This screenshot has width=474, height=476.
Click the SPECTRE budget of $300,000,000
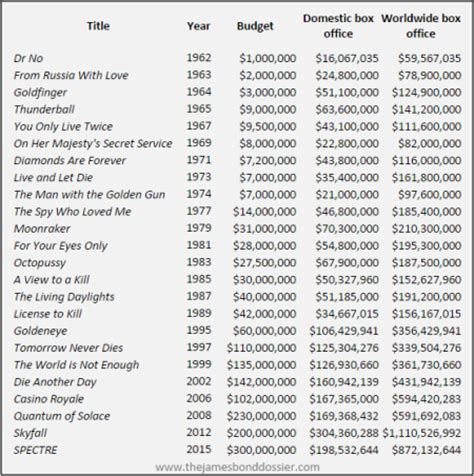[261, 450]
